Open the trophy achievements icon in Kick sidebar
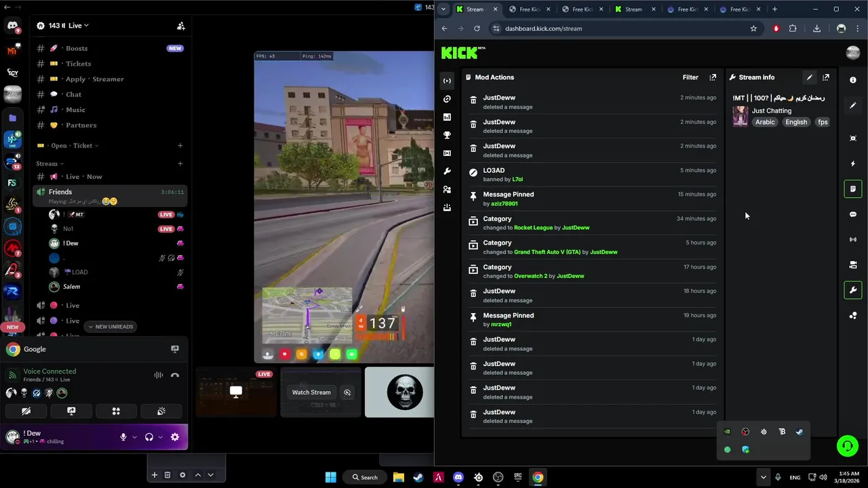Image resolution: width=868 pixels, height=488 pixels. pyautogui.click(x=447, y=136)
